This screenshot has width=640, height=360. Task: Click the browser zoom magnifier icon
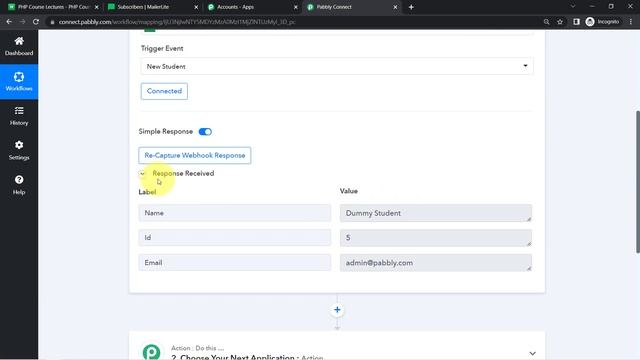coord(546,22)
